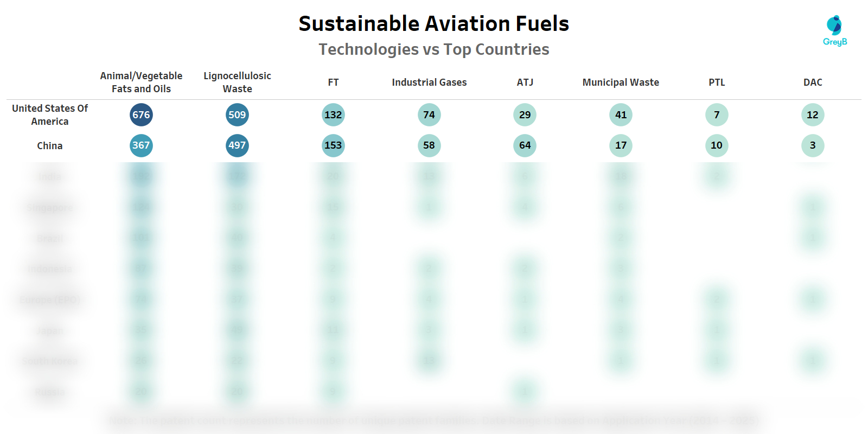Select the China row label
The width and height of the screenshot is (868, 434).
50,146
